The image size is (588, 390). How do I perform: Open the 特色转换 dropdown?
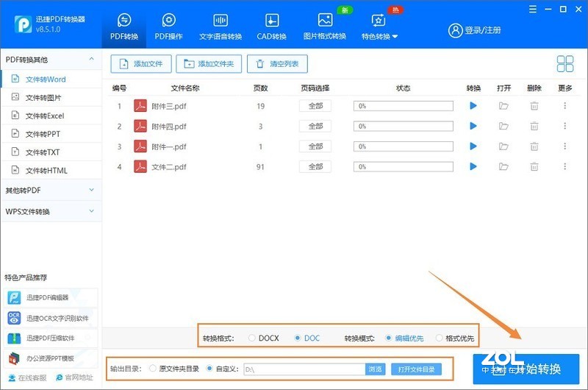tap(379, 26)
